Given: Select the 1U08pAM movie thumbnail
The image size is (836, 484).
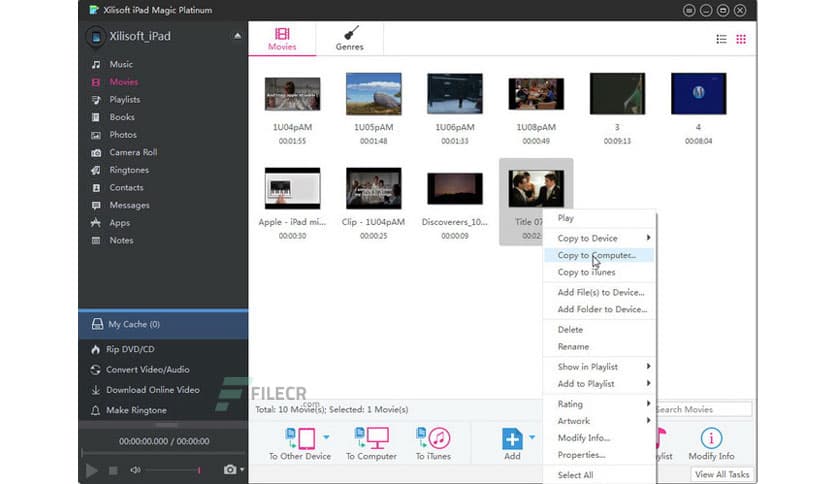Looking at the screenshot, I should coord(536,94).
